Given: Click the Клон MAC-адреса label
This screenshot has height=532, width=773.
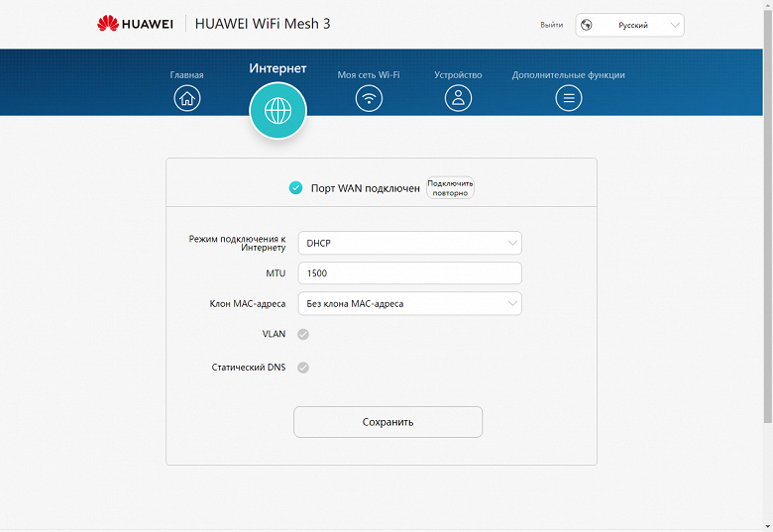Looking at the screenshot, I should pyautogui.click(x=248, y=303).
